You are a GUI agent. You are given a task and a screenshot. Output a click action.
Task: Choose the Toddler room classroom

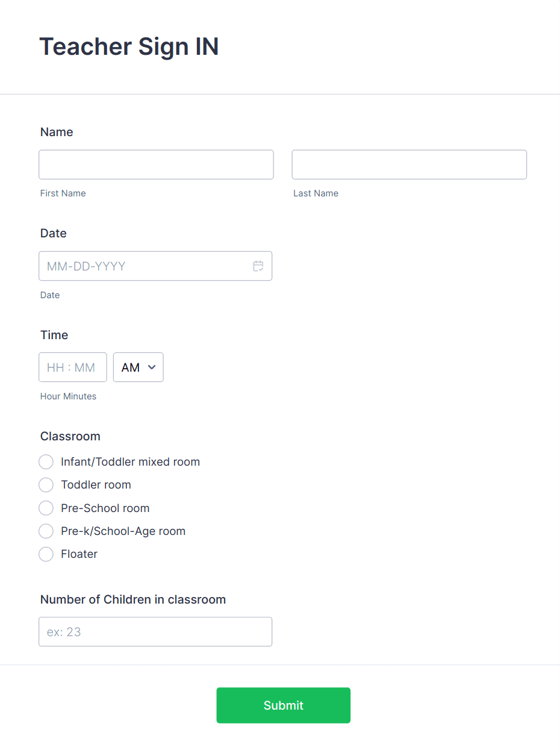click(x=46, y=485)
